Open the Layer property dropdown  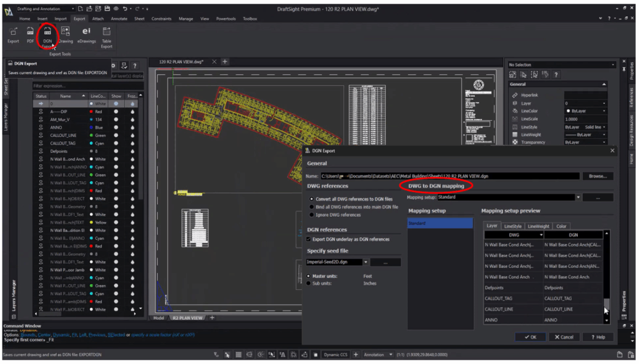tap(604, 103)
